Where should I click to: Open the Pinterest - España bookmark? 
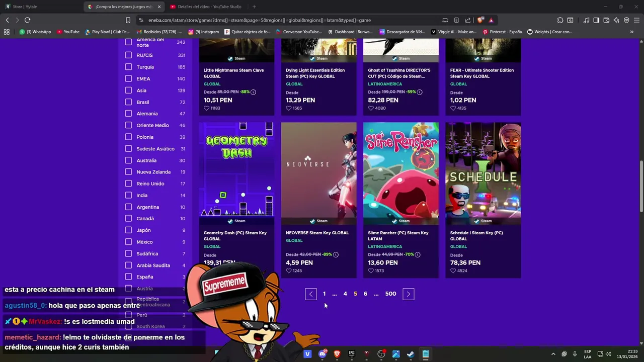[502, 32]
